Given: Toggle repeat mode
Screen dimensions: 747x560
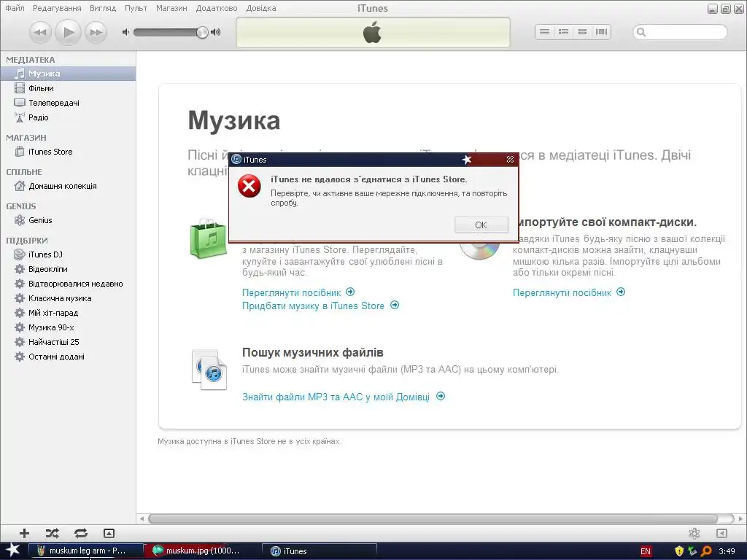Looking at the screenshot, I should click(80, 533).
